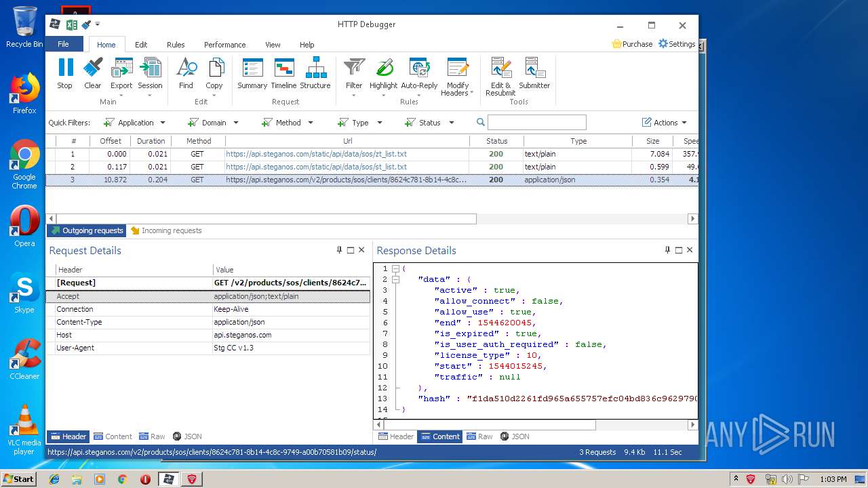The image size is (868, 488).
Task: Open the quick access toolbar dropdown arrow
Action: click(98, 24)
